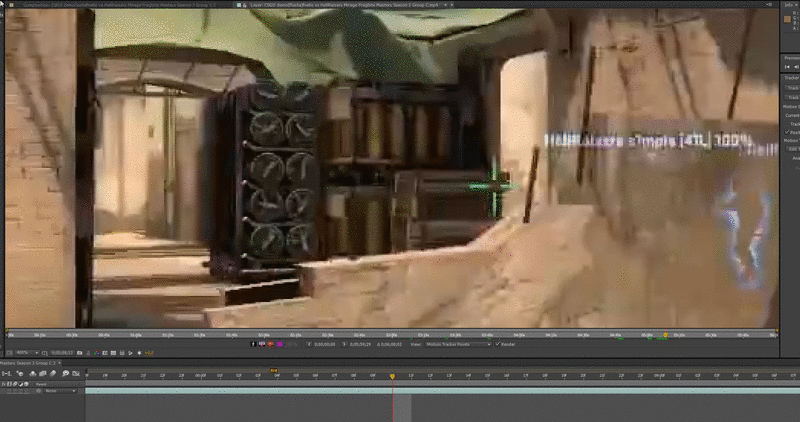Click the Graph Editor icon in timeline
The width and height of the screenshot is (800, 422).
pos(76,374)
